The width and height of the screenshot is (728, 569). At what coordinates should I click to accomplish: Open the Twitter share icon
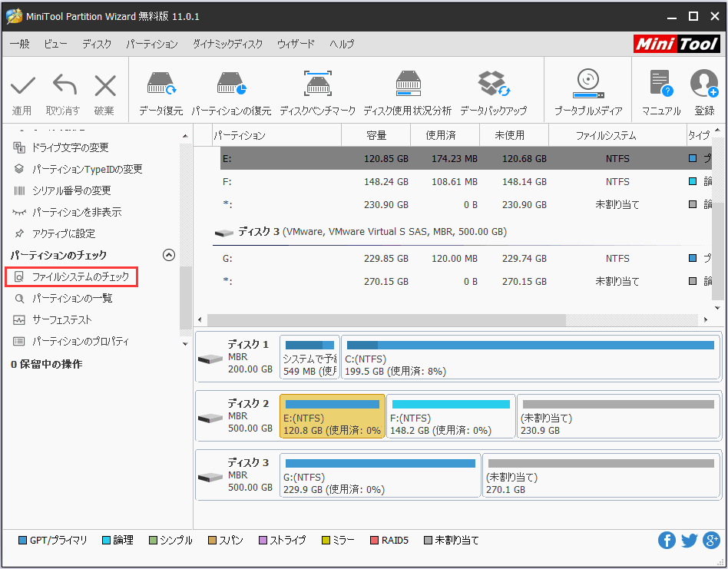tap(690, 541)
